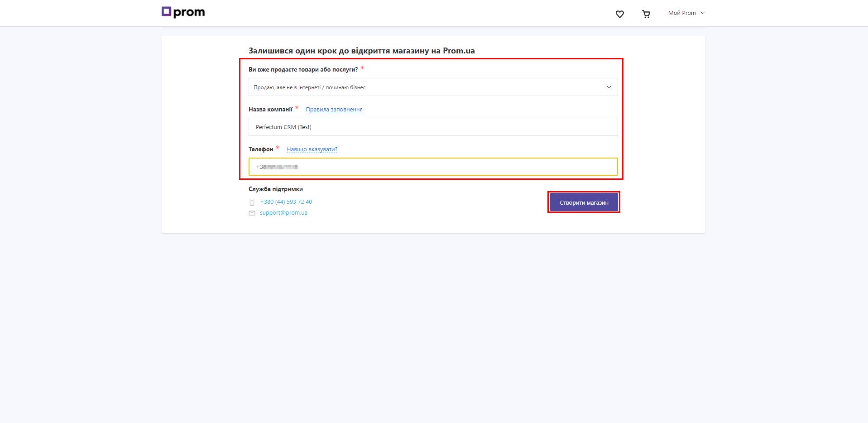Click the page heading about відкриття магазину
Screen dimensions: 868x423
point(362,51)
